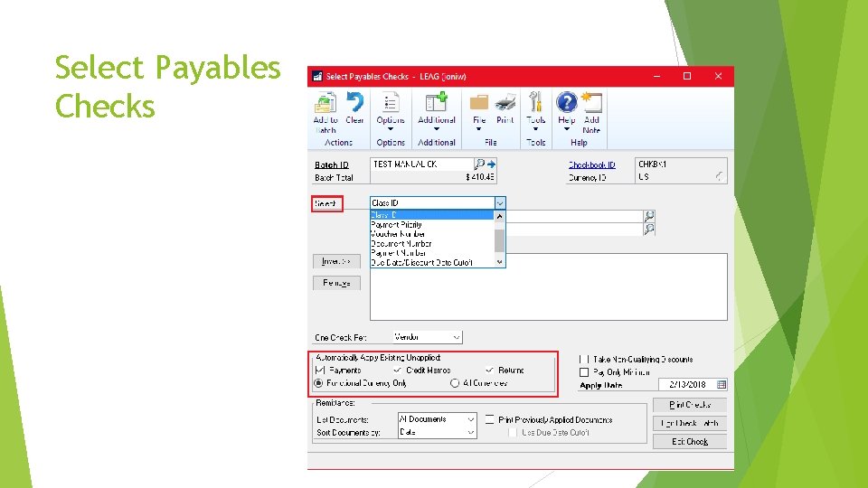868x488 pixels.
Task: Open Batch ID lookup magnifier
Action: click(479, 164)
